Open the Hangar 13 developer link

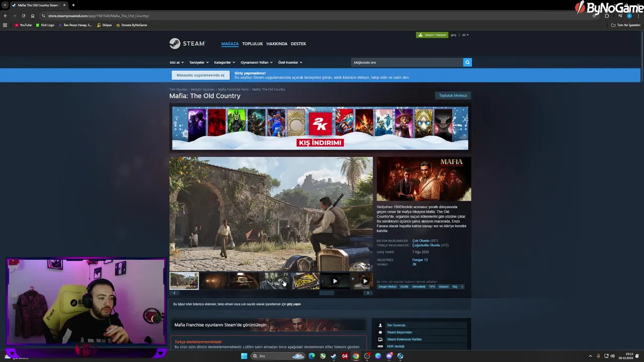point(420,260)
